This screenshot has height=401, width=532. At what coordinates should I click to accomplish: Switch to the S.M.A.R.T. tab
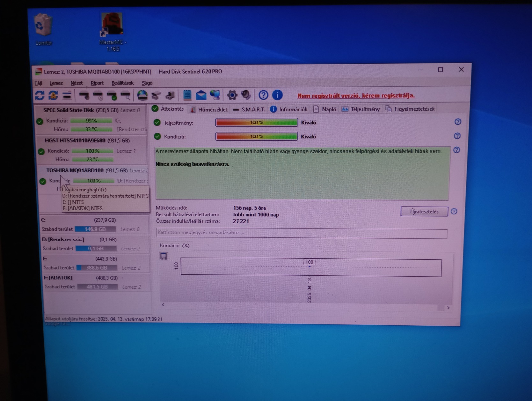[x=249, y=109]
